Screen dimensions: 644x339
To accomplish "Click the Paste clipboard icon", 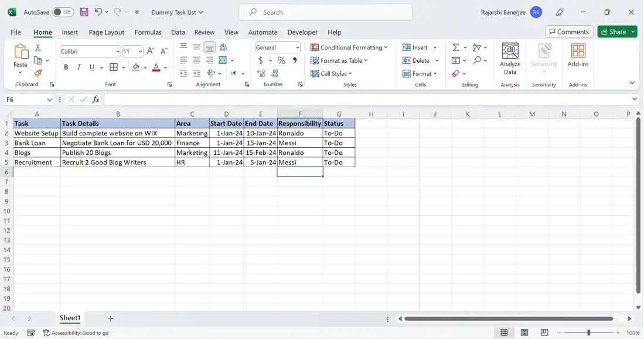I will pyautogui.click(x=20, y=53).
